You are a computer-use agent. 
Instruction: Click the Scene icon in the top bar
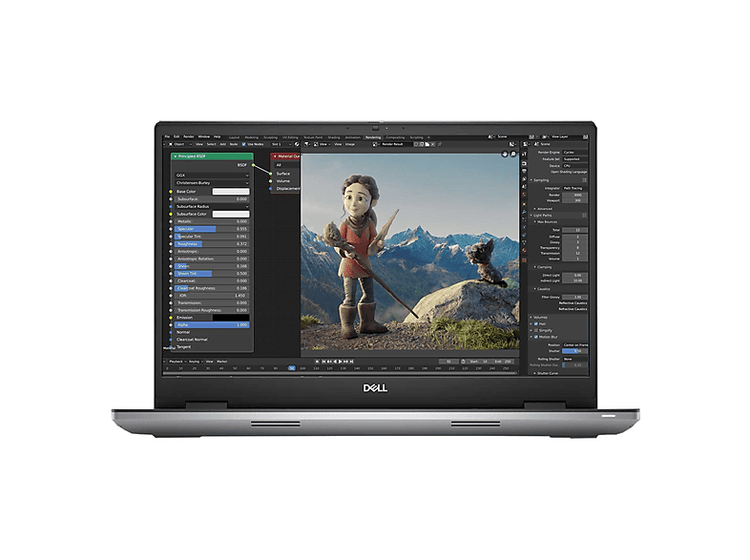pyautogui.click(x=490, y=136)
